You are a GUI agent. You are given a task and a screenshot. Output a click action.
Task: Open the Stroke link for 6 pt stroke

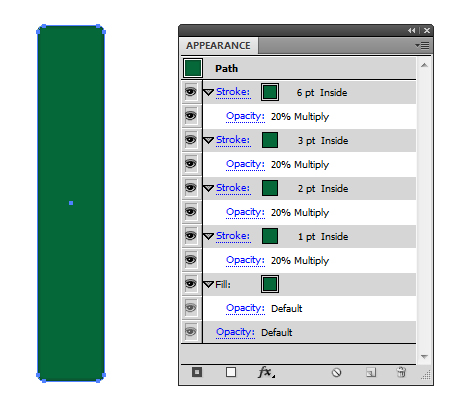click(233, 92)
